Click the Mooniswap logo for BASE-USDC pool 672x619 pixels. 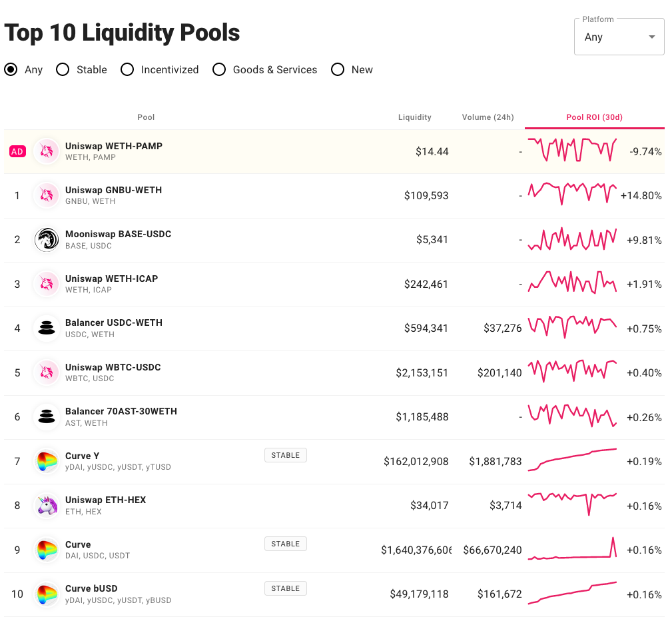pyautogui.click(x=46, y=240)
